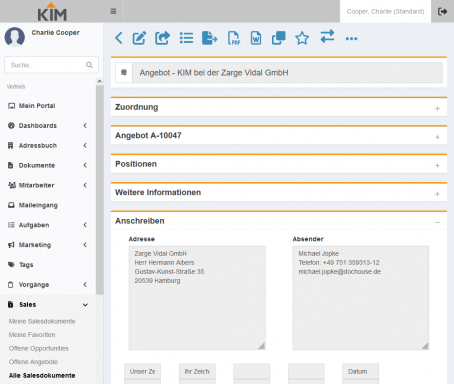This screenshot has height=384, width=454.
Task: Type in the Suche search field
Action: (51, 65)
